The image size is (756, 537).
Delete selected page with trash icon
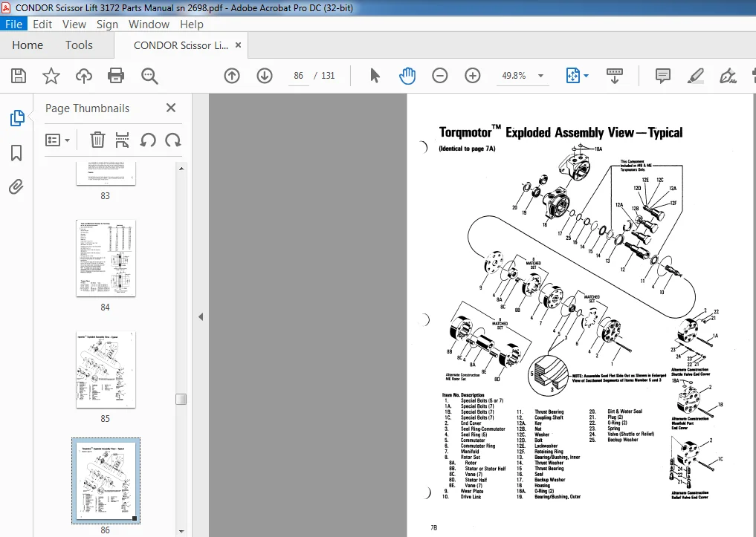pyautogui.click(x=97, y=140)
